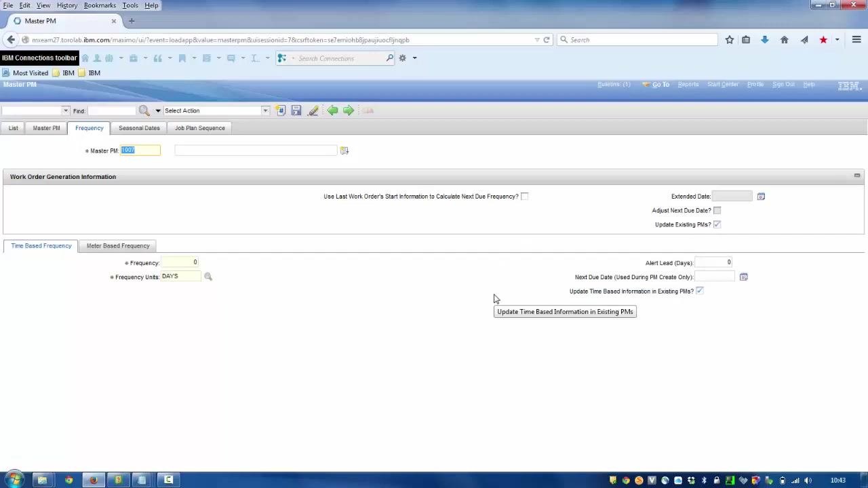Click the Find magnifier search icon
This screenshot has height=488, width=868.
tap(144, 110)
